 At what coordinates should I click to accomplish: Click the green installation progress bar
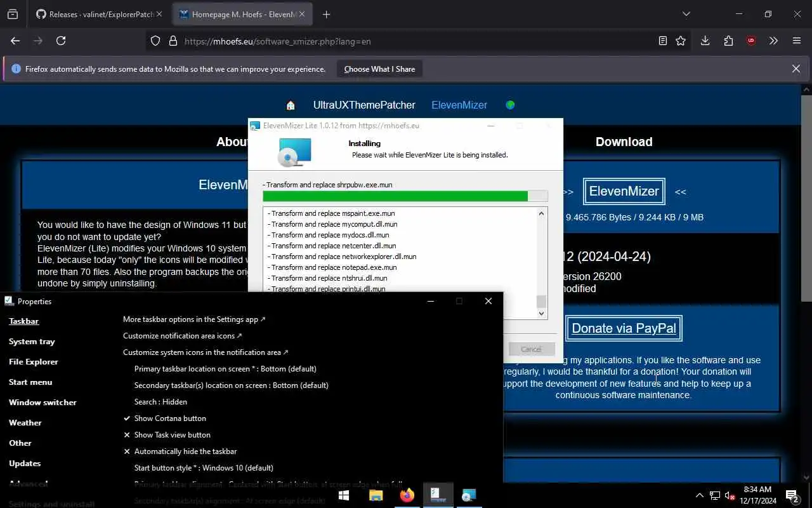pos(405,196)
